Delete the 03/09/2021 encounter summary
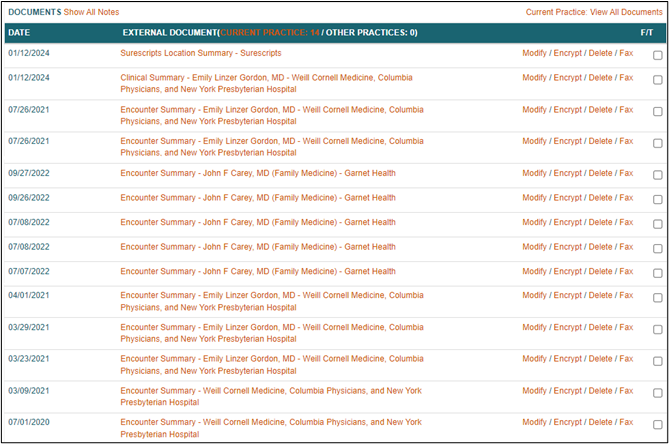 tap(600, 391)
